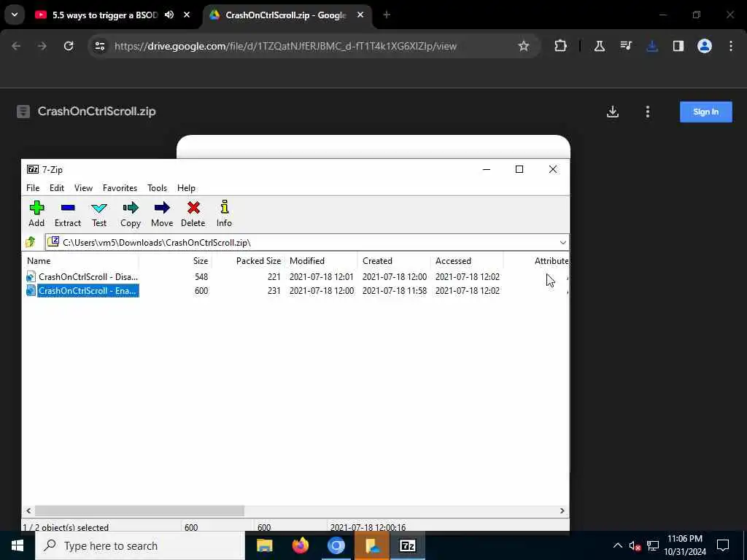Image resolution: width=747 pixels, height=560 pixels.
Task: Open the Chrome profile avatar
Action: click(705, 46)
